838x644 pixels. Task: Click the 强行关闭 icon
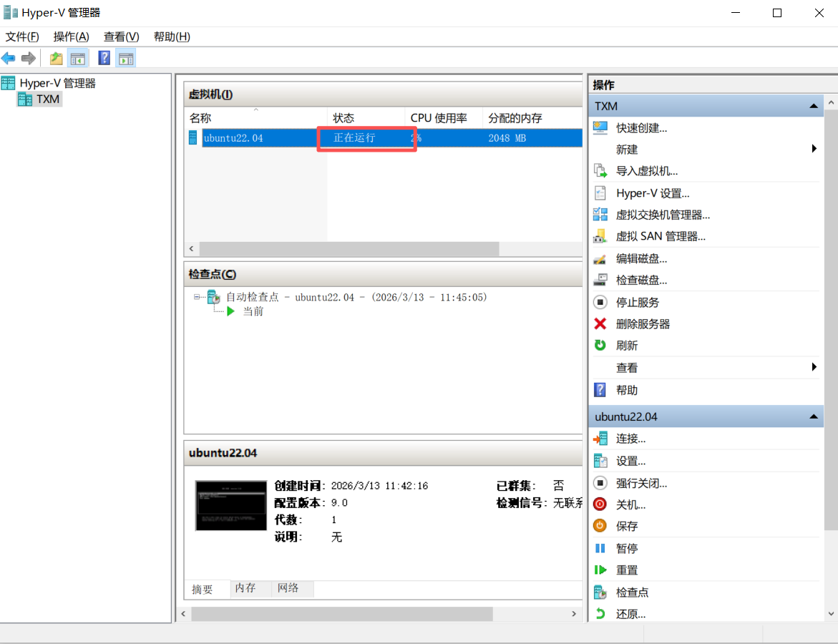600,483
